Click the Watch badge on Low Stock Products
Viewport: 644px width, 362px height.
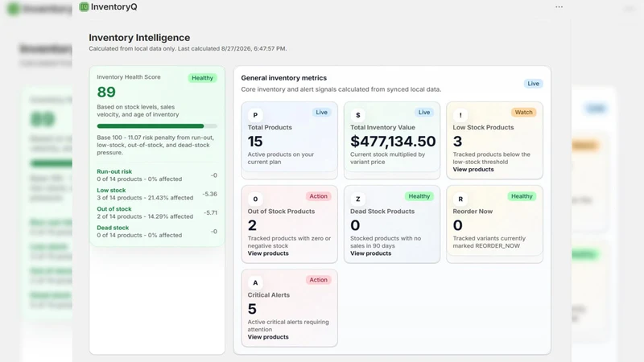[524, 113]
